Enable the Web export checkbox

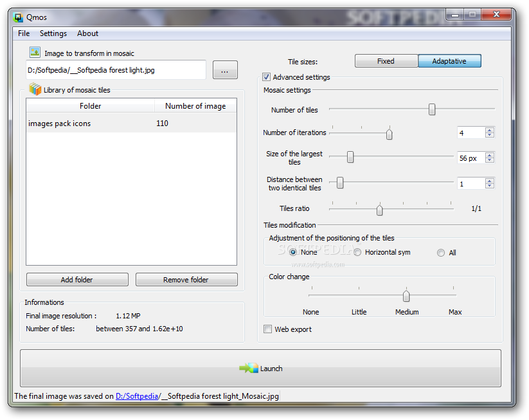coord(267,329)
